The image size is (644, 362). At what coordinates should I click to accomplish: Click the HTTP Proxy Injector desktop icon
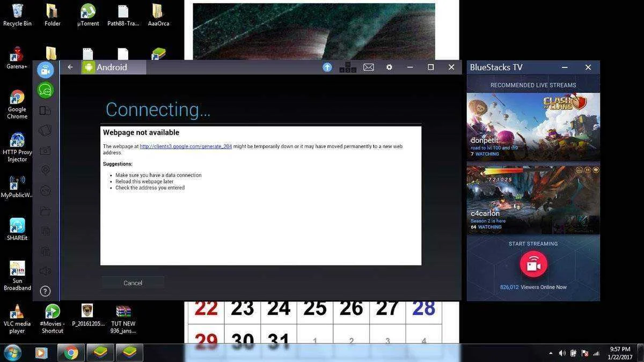click(17, 147)
